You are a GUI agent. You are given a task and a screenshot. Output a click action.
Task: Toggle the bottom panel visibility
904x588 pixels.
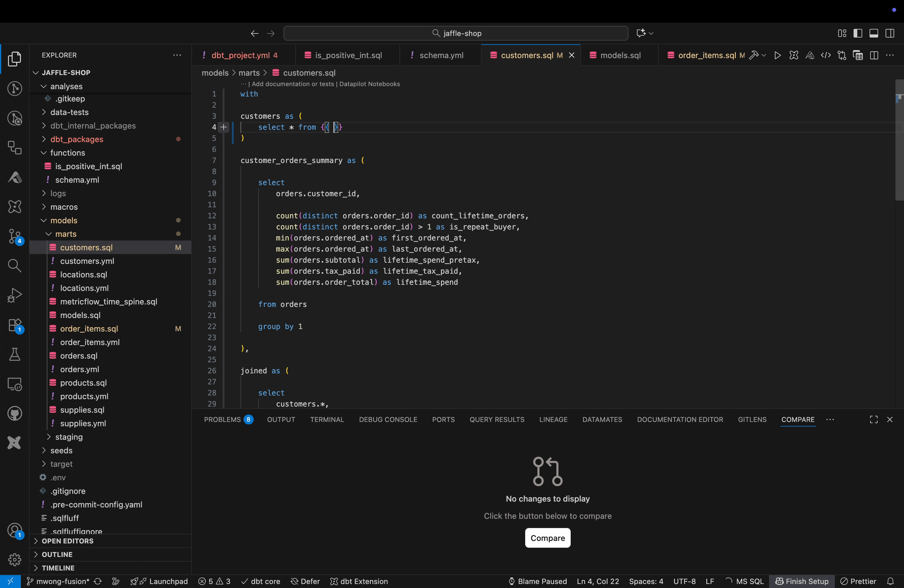(x=874, y=33)
